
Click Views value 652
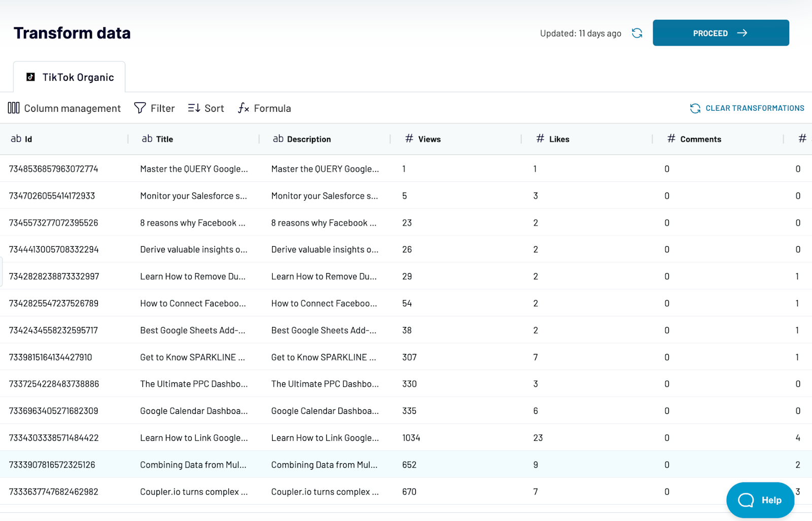(409, 465)
